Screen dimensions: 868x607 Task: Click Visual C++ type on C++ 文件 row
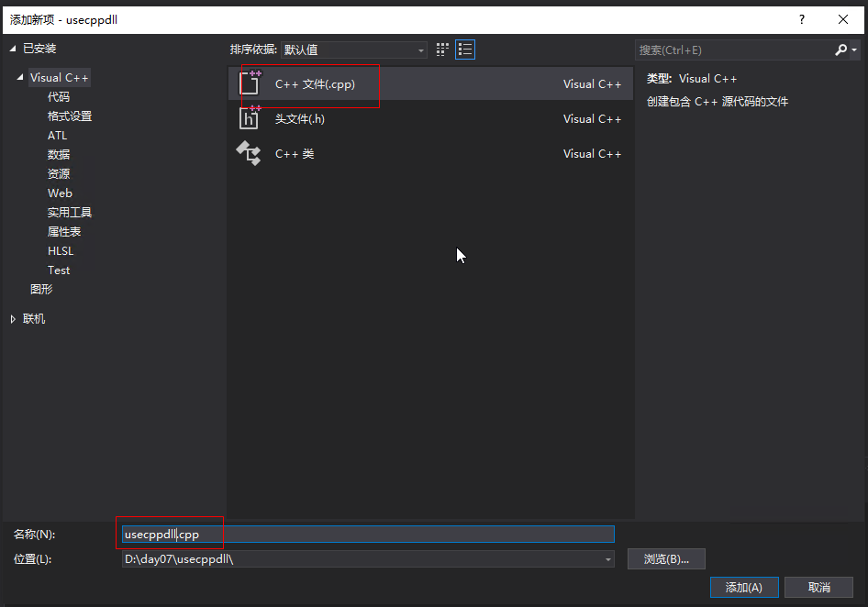pyautogui.click(x=593, y=84)
